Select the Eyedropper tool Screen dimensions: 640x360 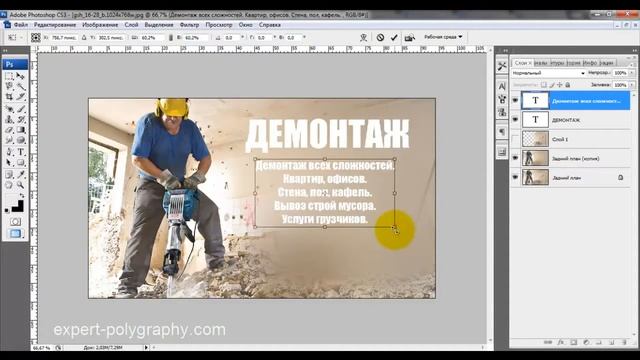20,175
